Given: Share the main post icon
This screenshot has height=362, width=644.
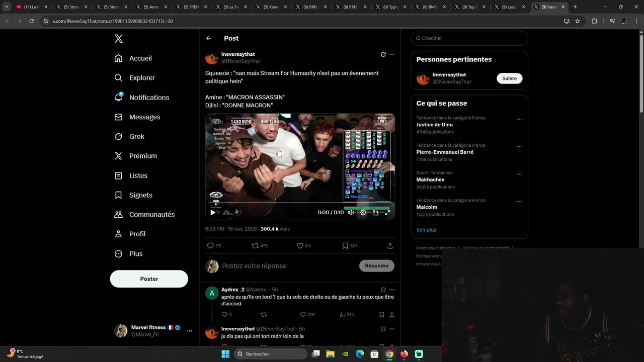Looking at the screenshot, I should [x=390, y=246].
